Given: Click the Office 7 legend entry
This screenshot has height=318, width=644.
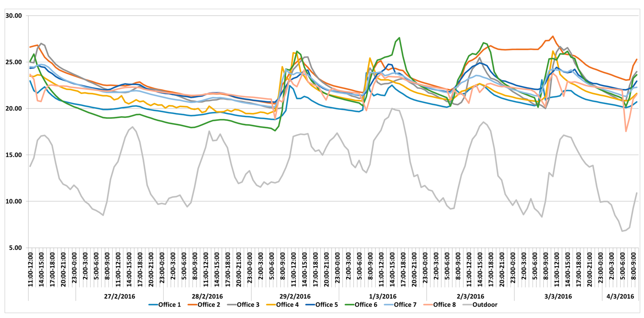Looking at the screenshot, I should [405, 305].
